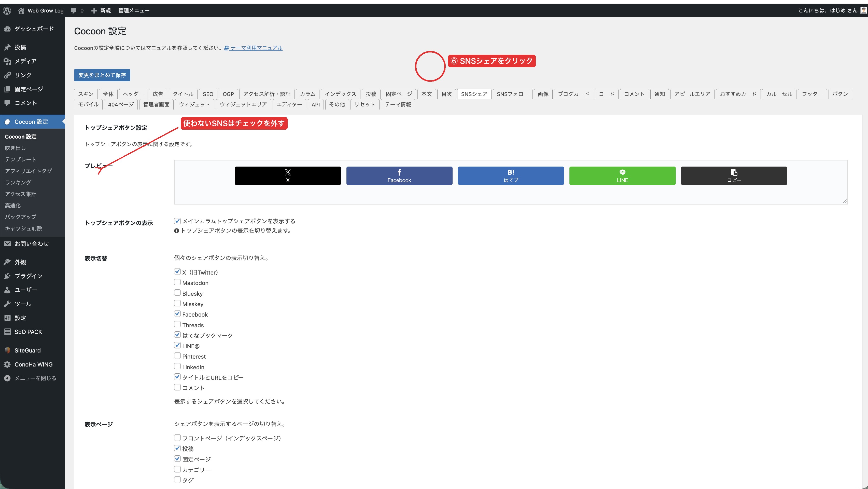Click the Facebook share button in preview
The width and height of the screenshot is (868, 489).
[x=399, y=176]
